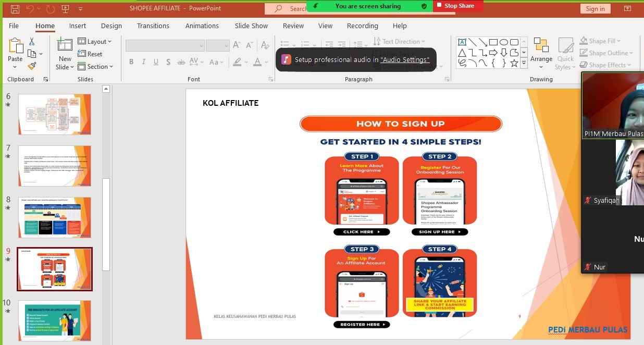Toggle underline formatting

pos(156,62)
